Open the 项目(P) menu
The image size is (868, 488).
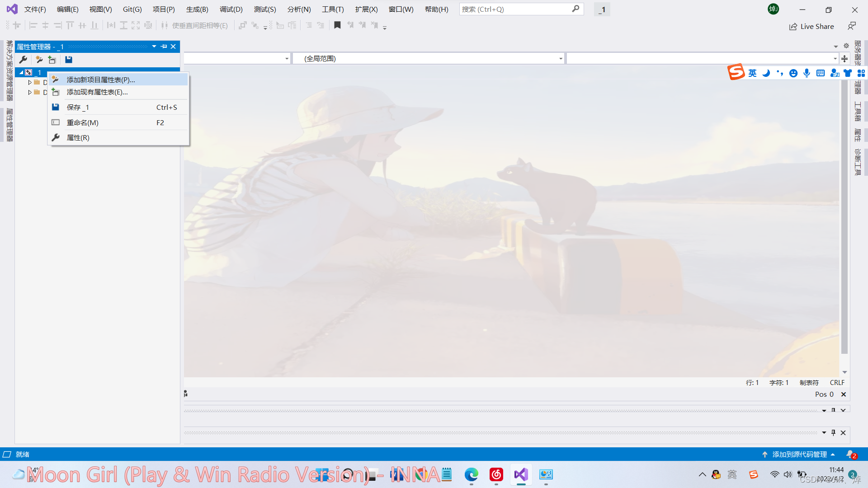[164, 9]
